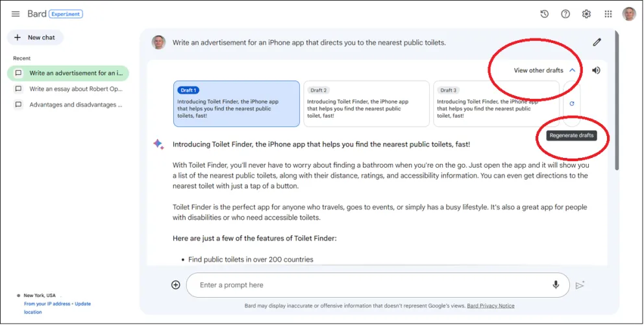The width and height of the screenshot is (644, 325).
Task: Select the Draft 2 card
Action: (366, 103)
